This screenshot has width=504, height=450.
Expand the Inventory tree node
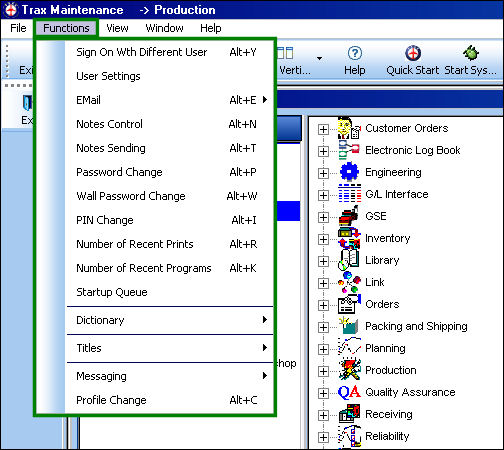click(323, 239)
